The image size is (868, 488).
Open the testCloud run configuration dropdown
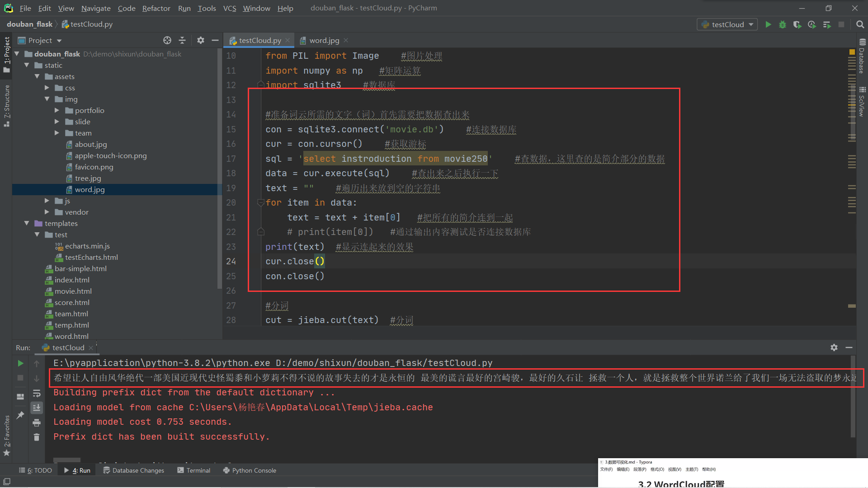coord(727,24)
